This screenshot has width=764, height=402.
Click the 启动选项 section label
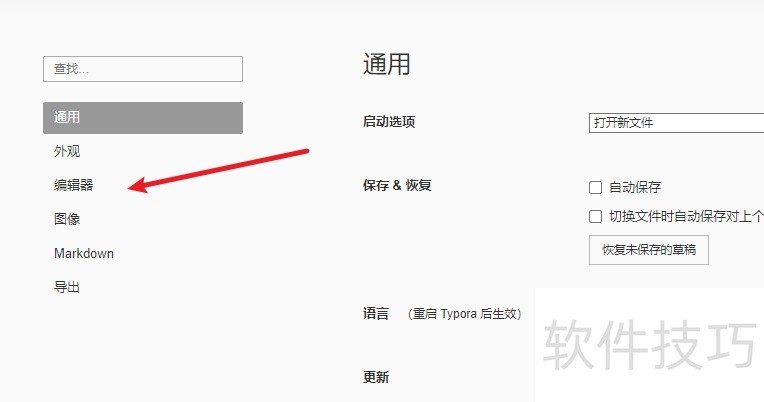[389, 122]
